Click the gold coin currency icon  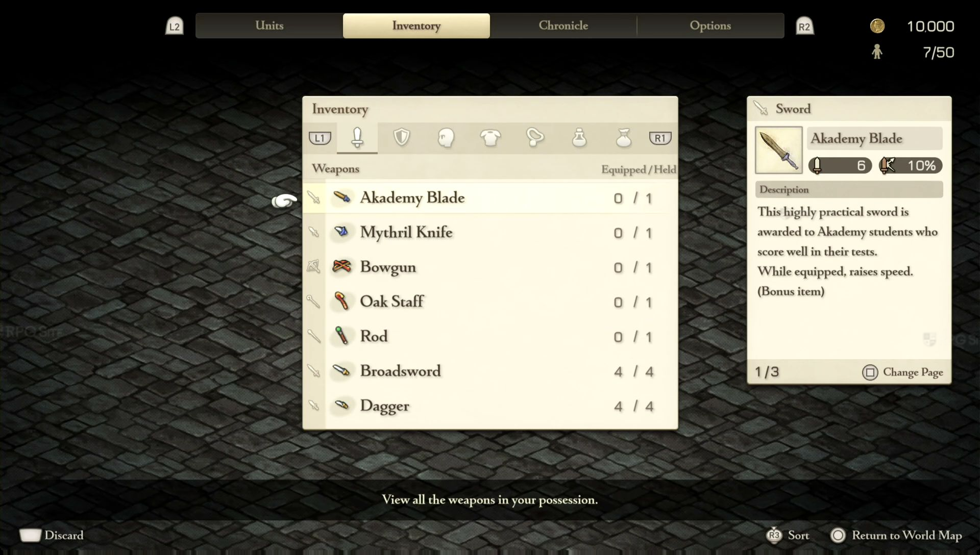(877, 26)
